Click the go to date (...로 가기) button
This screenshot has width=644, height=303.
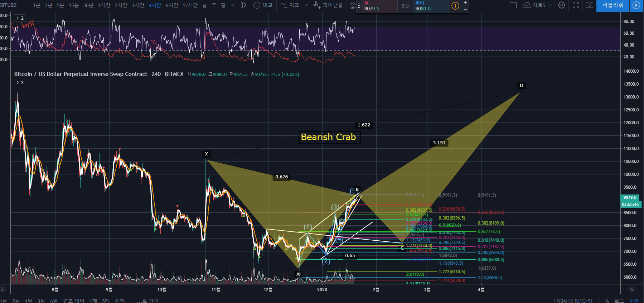(x=147, y=300)
